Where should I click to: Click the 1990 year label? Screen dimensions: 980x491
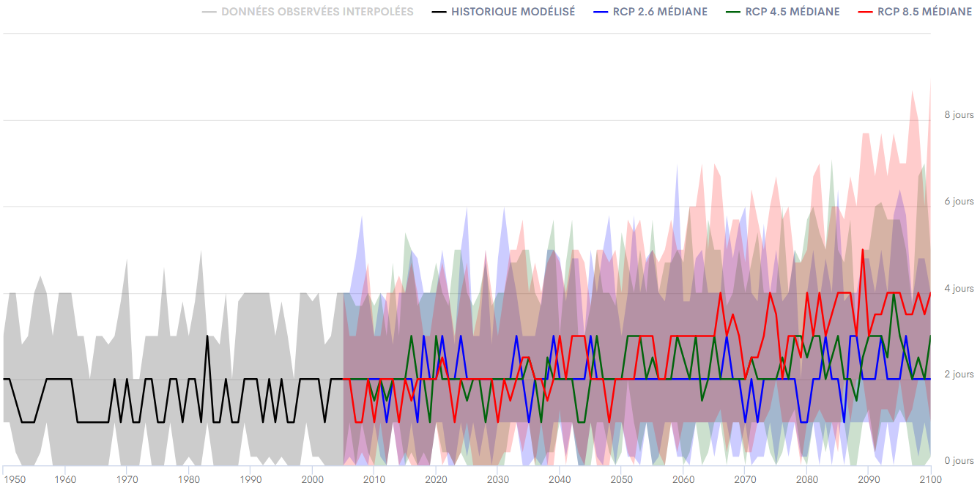(x=250, y=479)
